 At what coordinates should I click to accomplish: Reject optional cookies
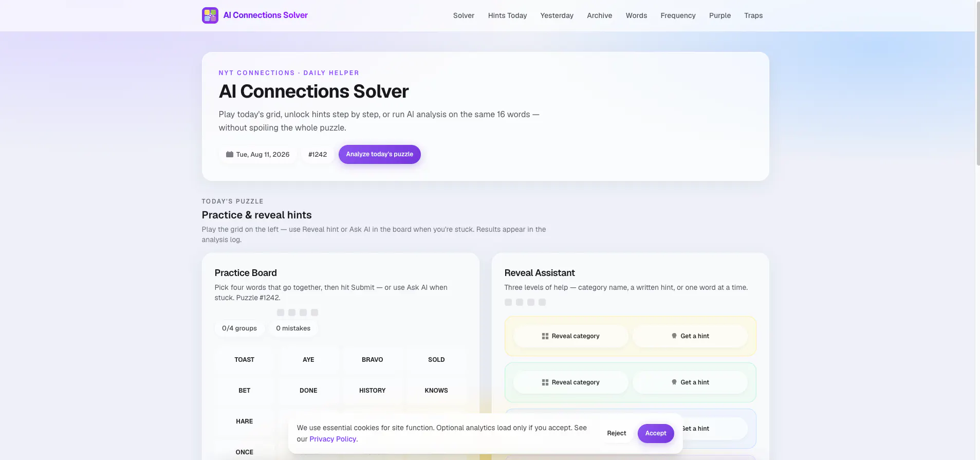pos(617,433)
